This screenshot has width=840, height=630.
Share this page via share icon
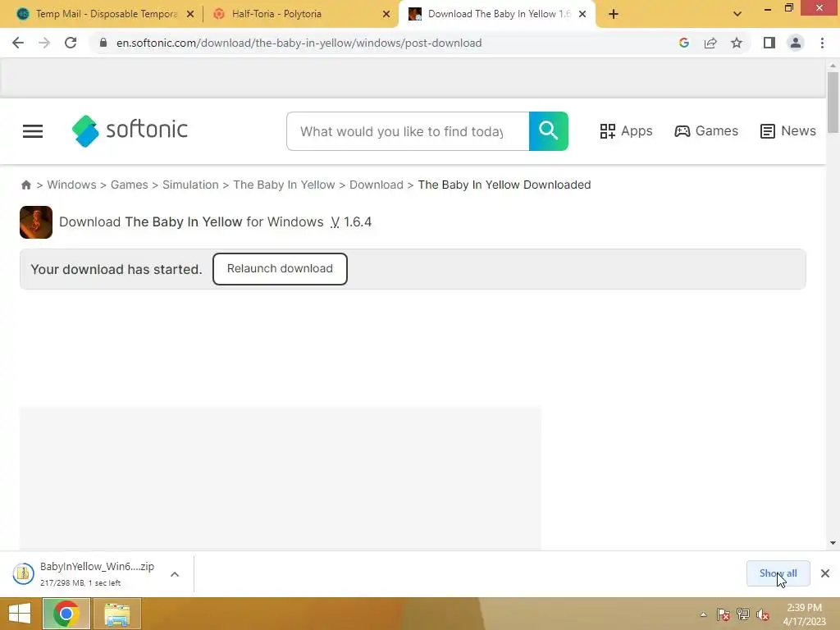(x=710, y=43)
